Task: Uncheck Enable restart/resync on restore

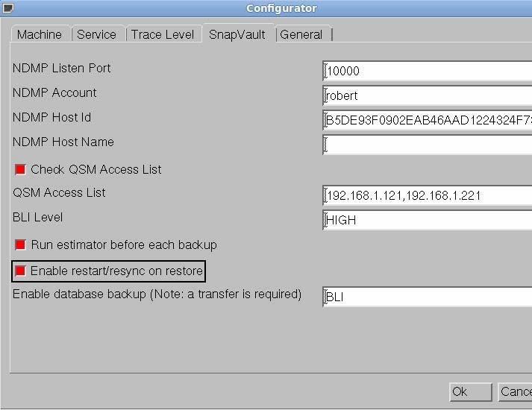Action: [x=21, y=271]
